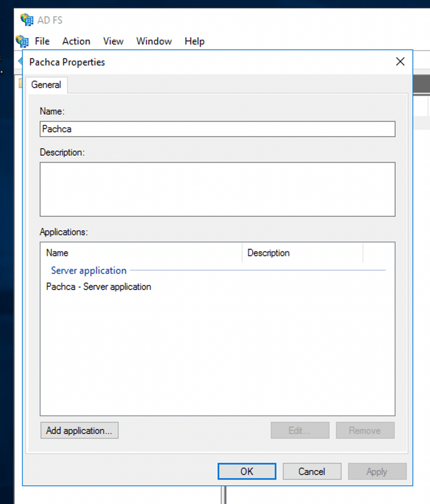Click the Description column header in Applications
The height and width of the screenshot is (504, 430).
[268, 253]
